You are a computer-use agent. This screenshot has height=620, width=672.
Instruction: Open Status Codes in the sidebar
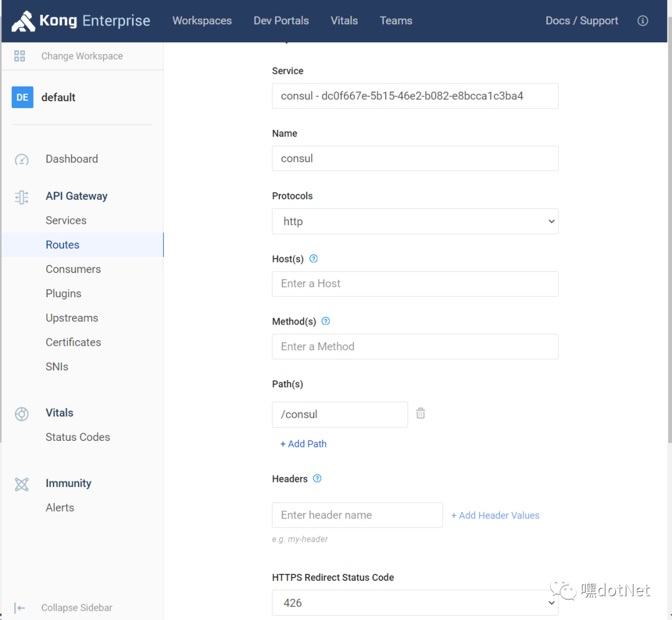78,437
